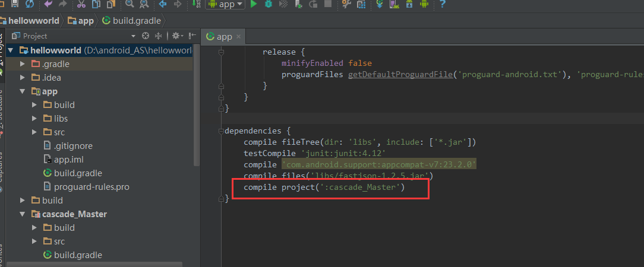This screenshot has height=267, width=644.
Task: Fold the dependencies block in the gutter
Action: coord(222,131)
